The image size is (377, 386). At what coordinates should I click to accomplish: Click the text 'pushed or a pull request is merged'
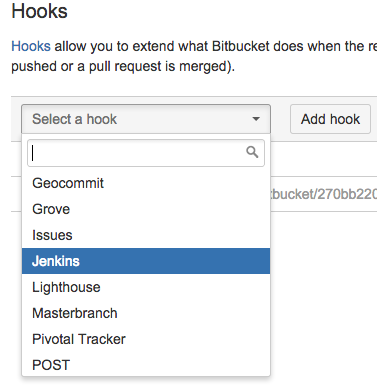point(120,66)
